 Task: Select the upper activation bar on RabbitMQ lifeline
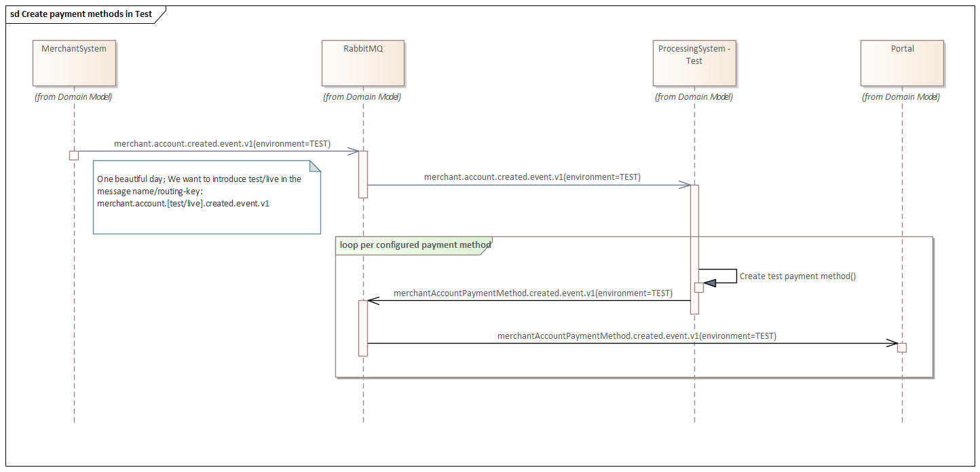[363, 174]
